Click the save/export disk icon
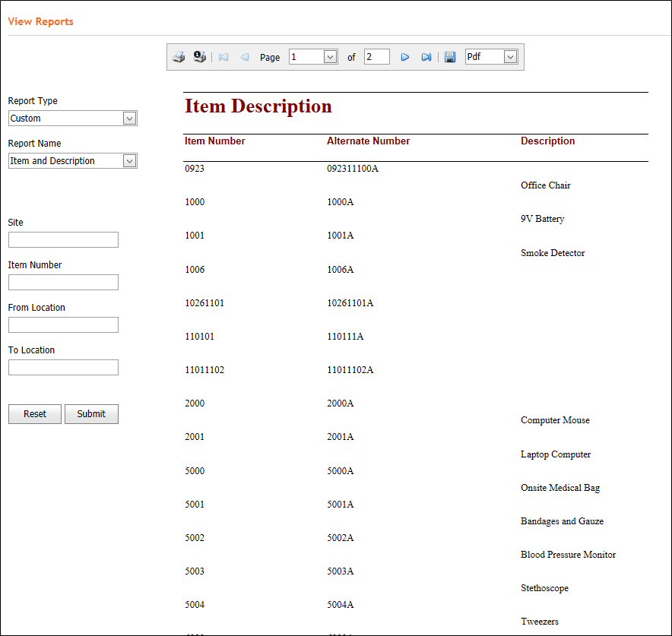Viewport: 672px width, 636px height. [x=450, y=57]
